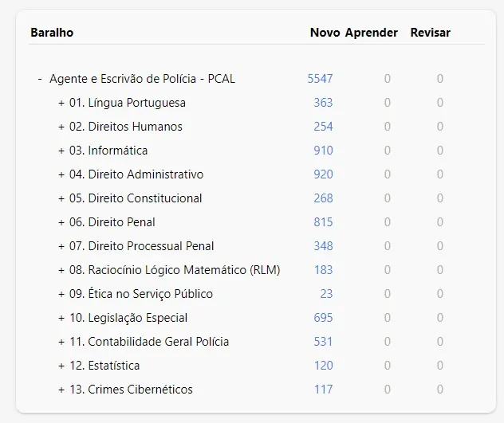
Task: Collapse the Agente e Escrivão de Polícia deck
Action: pos(40,79)
